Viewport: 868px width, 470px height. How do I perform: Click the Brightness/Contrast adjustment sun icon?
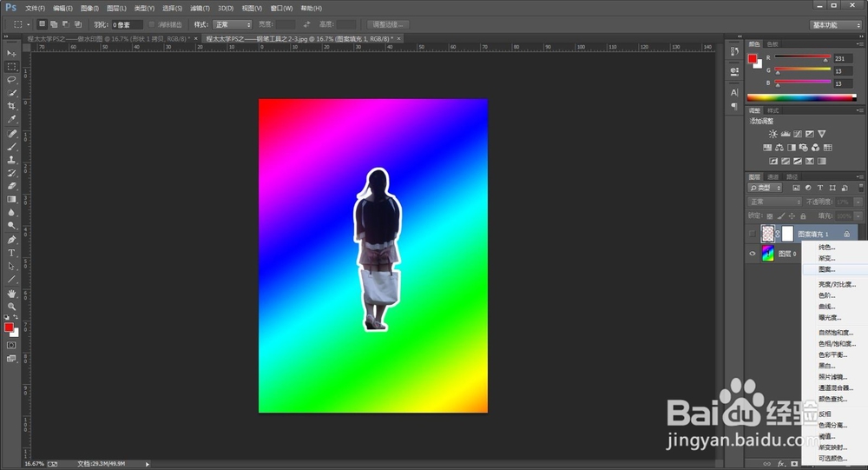(x=773, y=134)
